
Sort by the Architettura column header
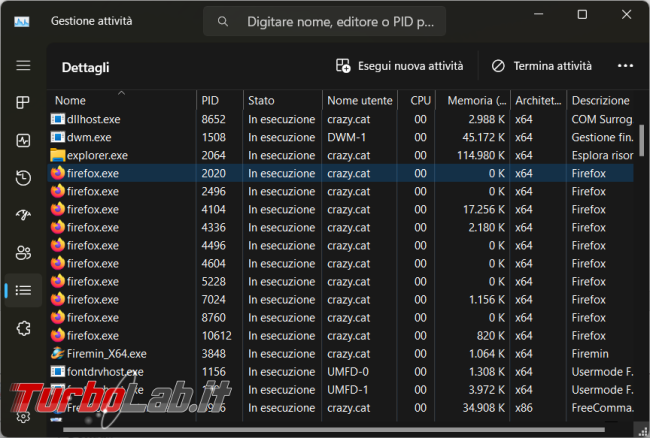point(538,100)
